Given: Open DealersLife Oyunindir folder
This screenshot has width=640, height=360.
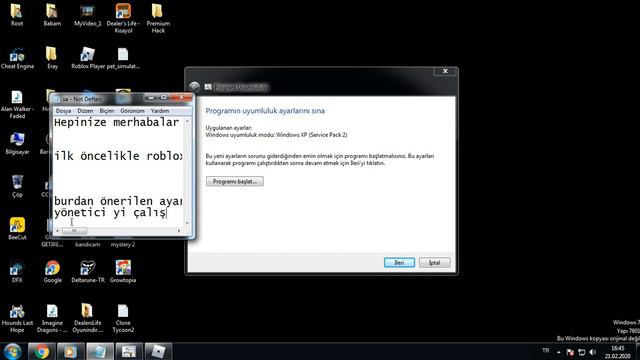Looking at the screenshot, I should tap(87, 318).
